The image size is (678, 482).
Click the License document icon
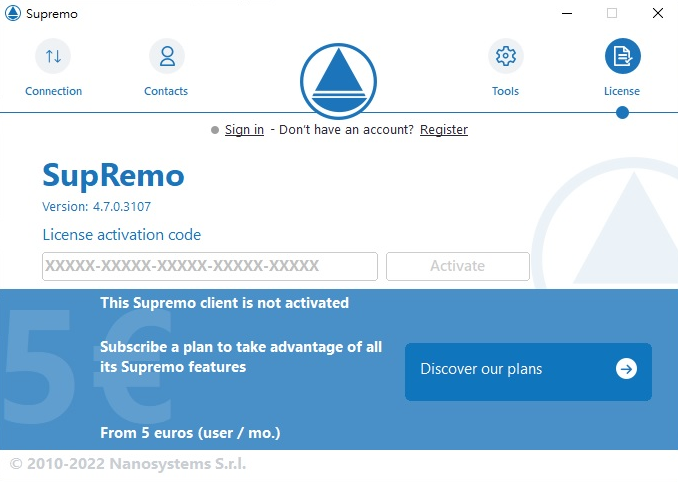click(622, 56)
